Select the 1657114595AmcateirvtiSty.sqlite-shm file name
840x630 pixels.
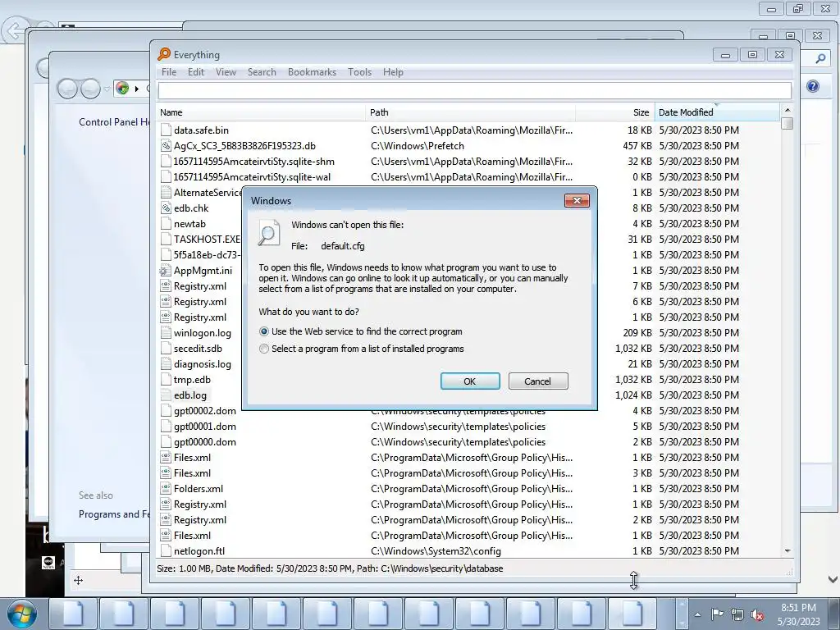point(254,162)
